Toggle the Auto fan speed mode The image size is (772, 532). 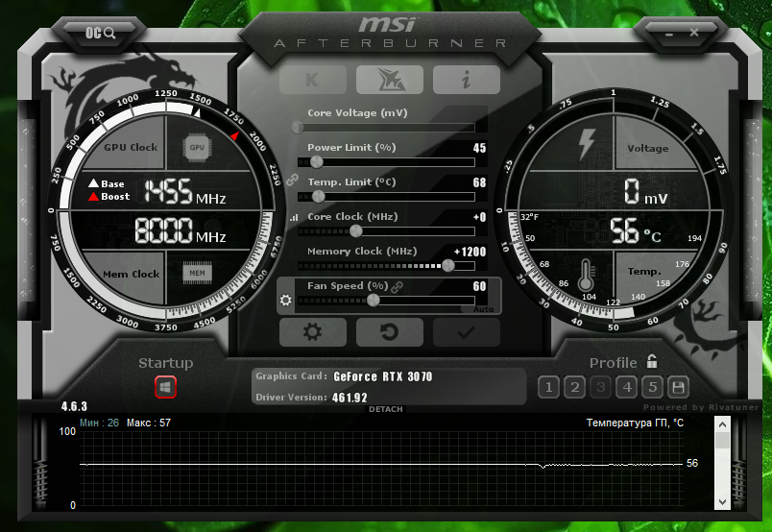coord(483,309)
